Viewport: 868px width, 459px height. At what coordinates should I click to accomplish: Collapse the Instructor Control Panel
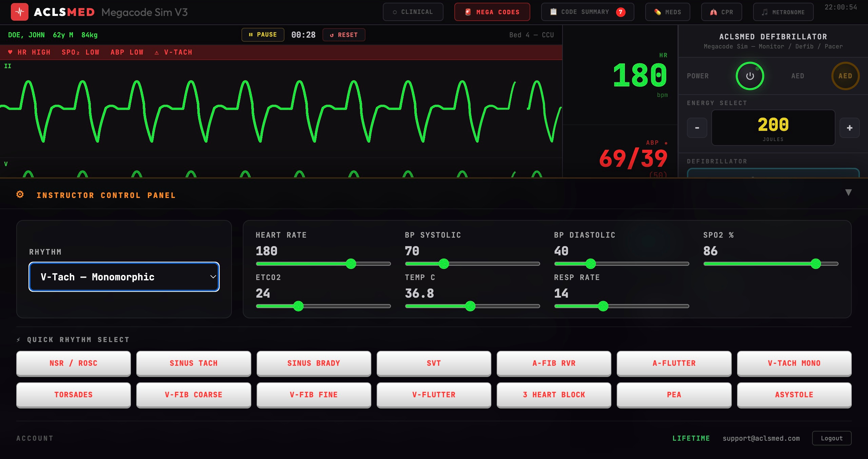[848, 192]
